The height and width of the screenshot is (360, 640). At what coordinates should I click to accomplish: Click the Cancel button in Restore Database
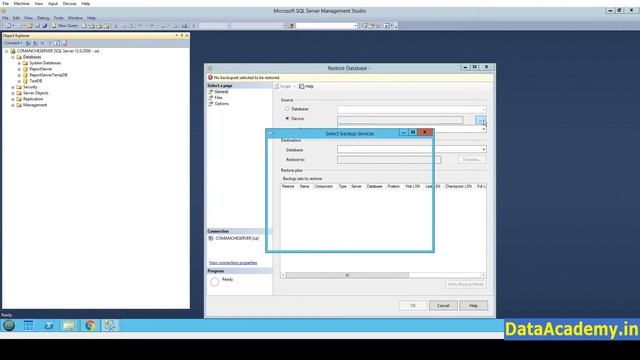click(x=443, y=305)
